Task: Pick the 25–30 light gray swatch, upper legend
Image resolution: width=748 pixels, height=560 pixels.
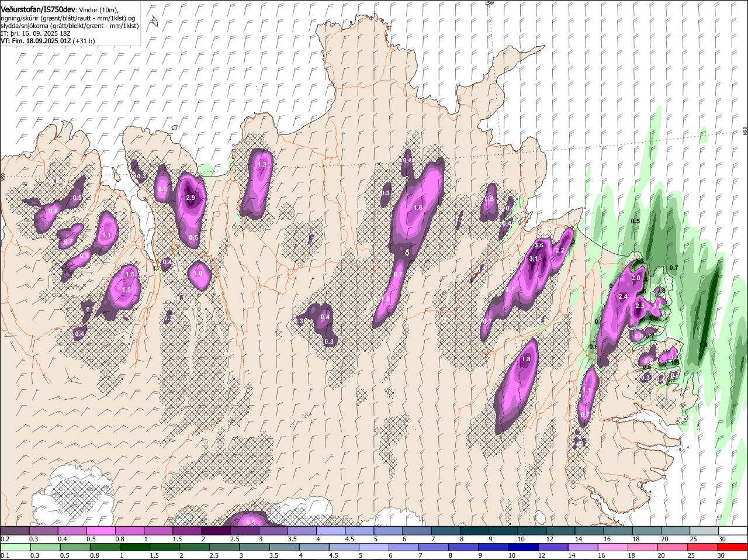Action: tap(704, 530)
